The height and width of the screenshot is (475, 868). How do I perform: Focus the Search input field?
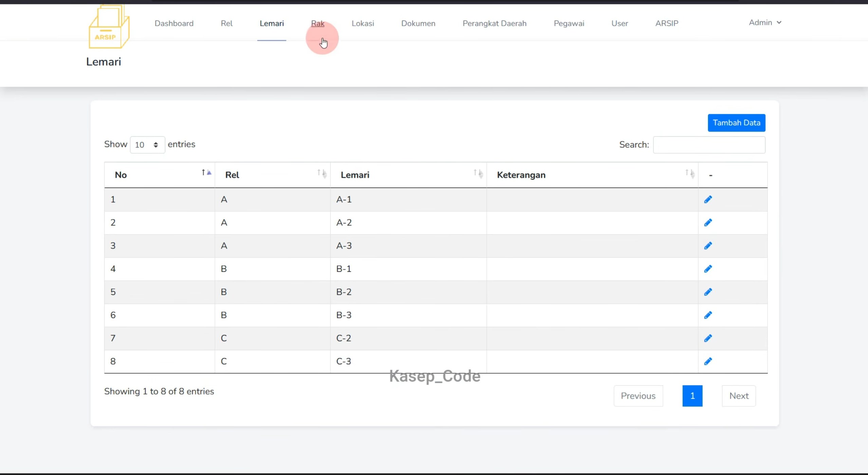[x=709, y=145]
